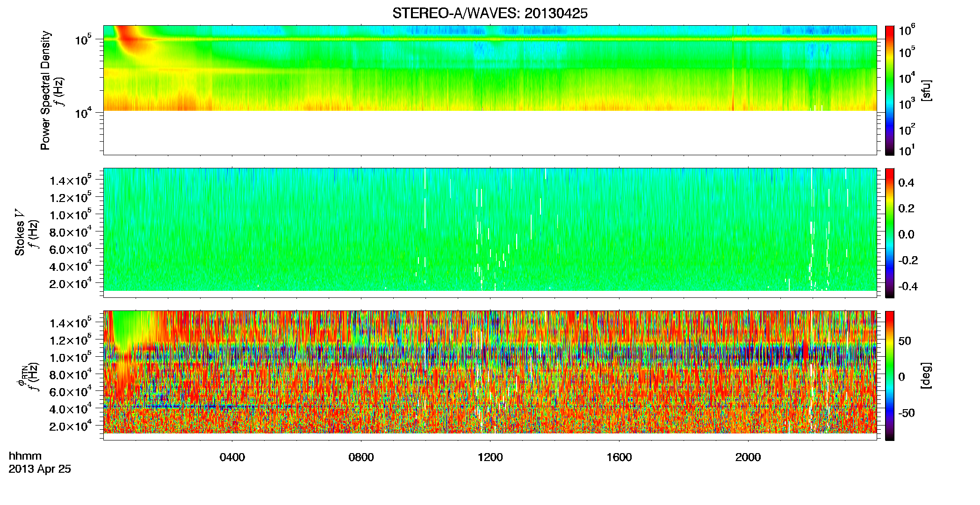Click the Power Spectral Density axis label

45,90
